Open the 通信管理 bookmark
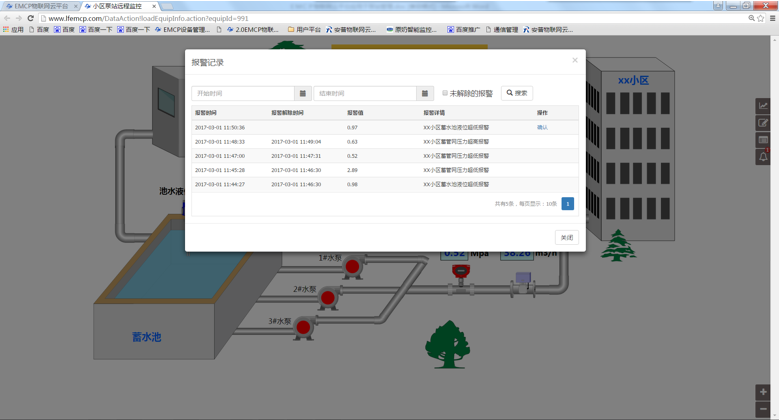 pyautogui.click(x=502, y=30)
